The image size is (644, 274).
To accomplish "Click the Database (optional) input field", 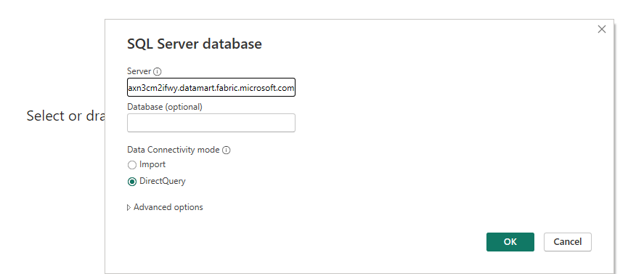I will (x=211, y=123).
